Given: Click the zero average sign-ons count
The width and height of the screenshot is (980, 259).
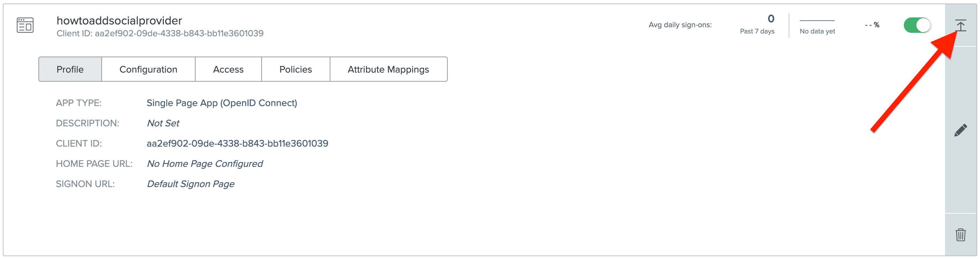Looking at the screenshot, I should click(x=771, y=18).
